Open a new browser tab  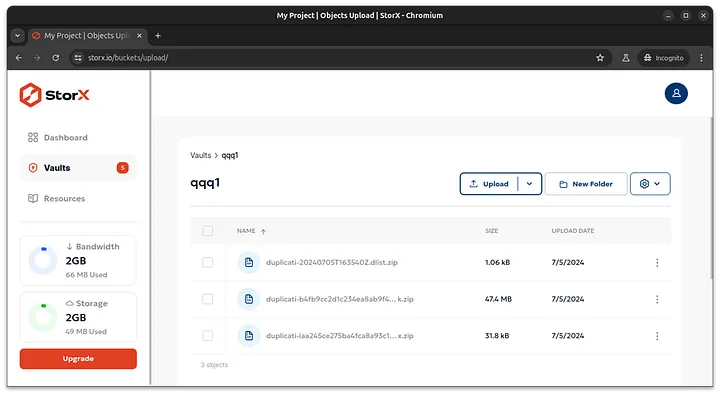(x=158, y=35)
